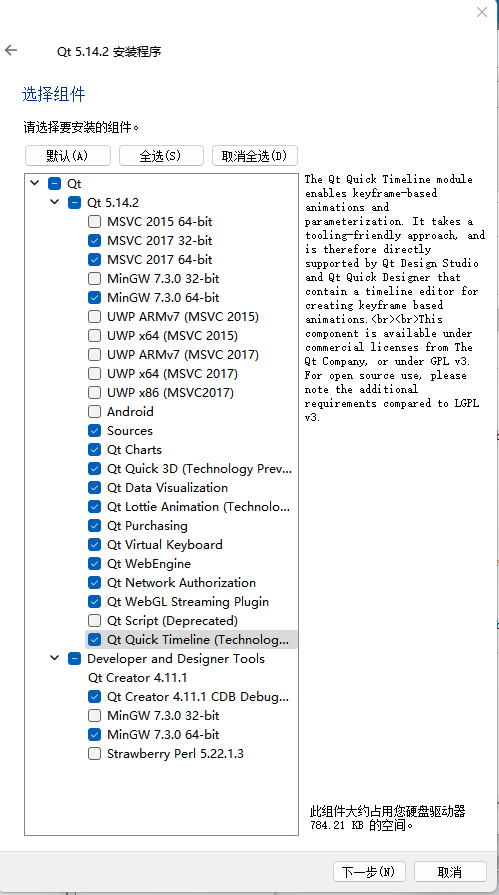The height and width of the screenshot is (895, 499).
Task: Go back using the left arrow
Action: coord(11,50)
